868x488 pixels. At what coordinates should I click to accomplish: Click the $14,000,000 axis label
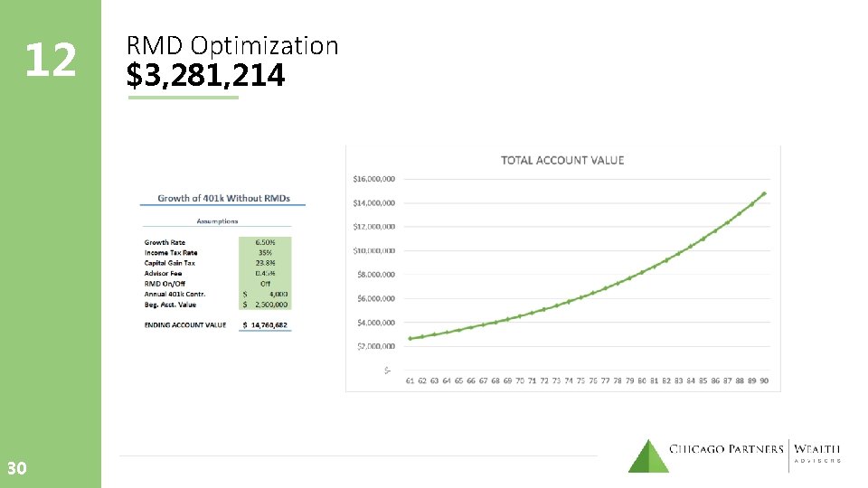pyautogui.click(x=373, y=203)
